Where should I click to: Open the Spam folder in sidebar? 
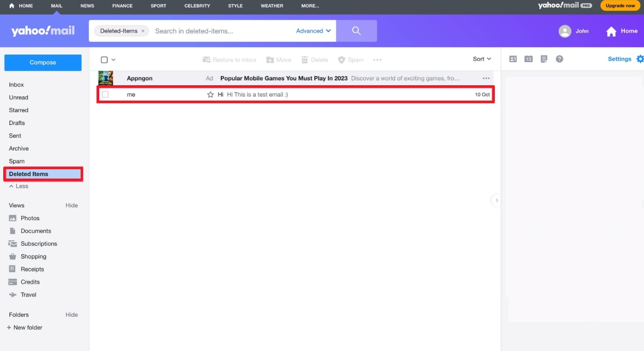(17, 162)
